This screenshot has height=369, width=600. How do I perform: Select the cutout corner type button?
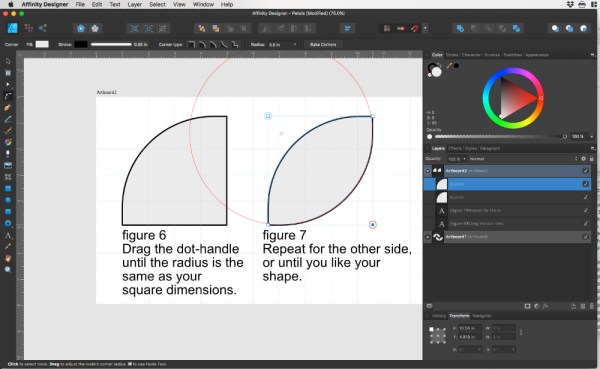(x=235, y=44)
